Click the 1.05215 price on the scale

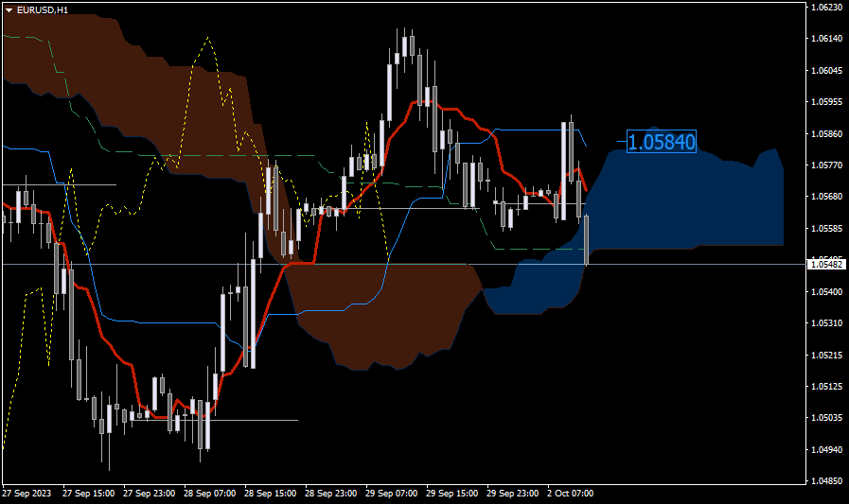(x=826, y=355)
